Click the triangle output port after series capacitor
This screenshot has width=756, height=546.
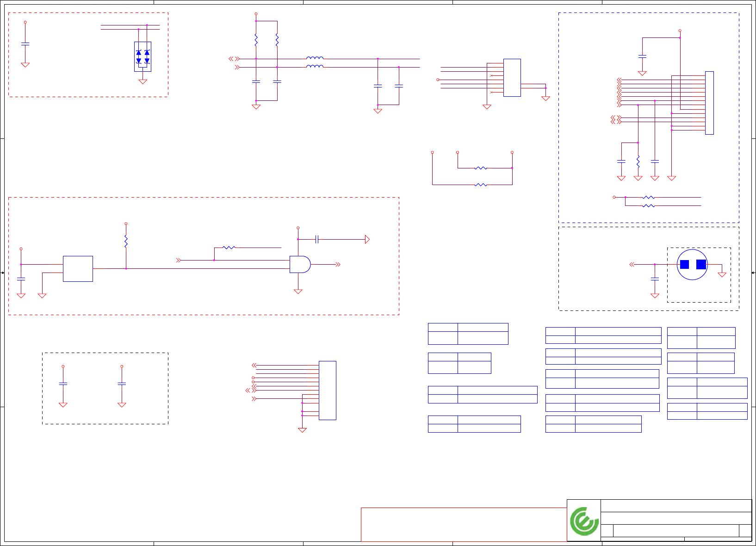click(x=367, y=239)
